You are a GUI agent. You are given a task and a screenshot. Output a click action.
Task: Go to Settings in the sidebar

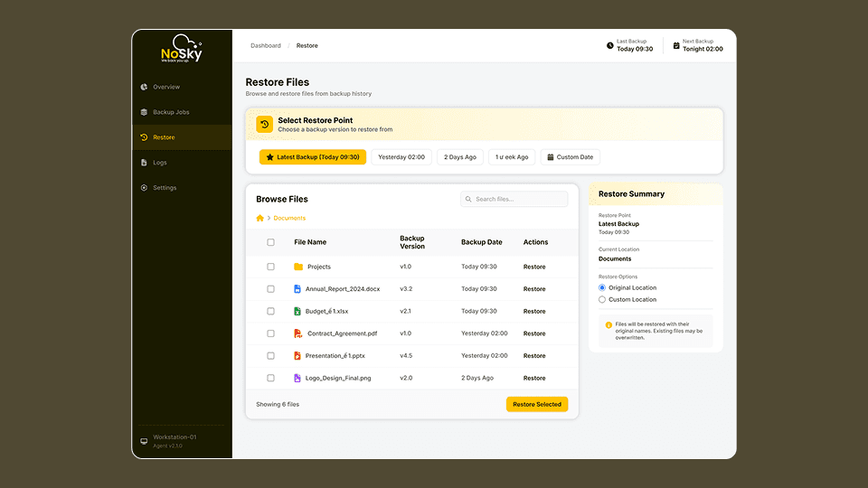tap(165, 188)
